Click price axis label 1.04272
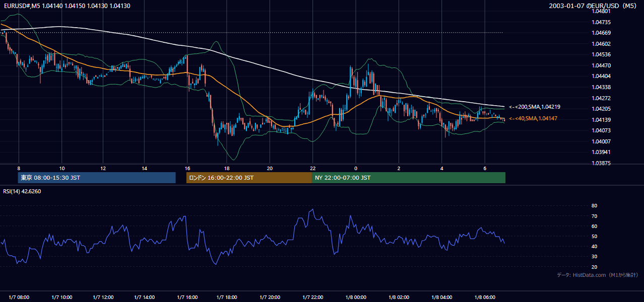Screen dimensions: 644x302 pyautogui.click(x=601, y=98)
